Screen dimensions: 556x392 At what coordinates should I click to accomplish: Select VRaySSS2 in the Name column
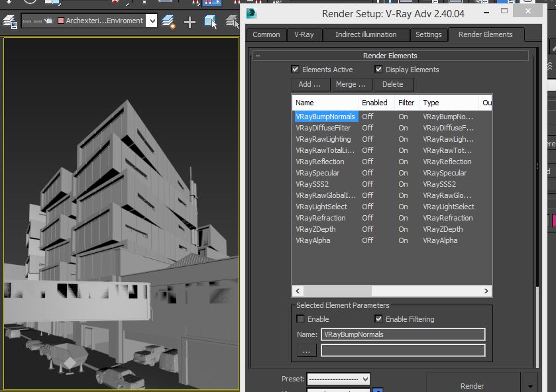pyautogui.click(x=312, y=184)
